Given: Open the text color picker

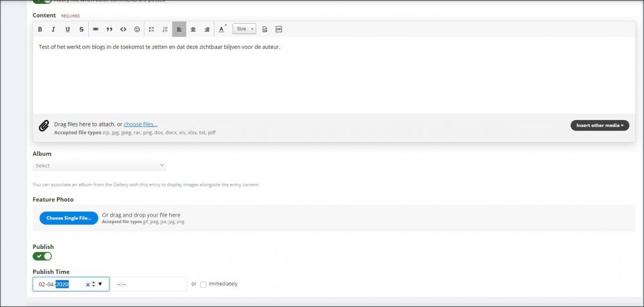Looking at the screenshot, I should pyautogui.click(x=222, y=29).
